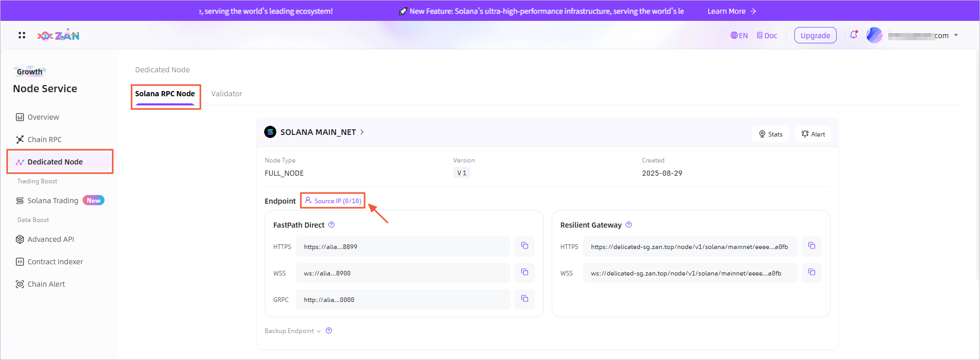The height and width of the screenshot is (360, 980).
Task: Select Dedicated Node in the sidebar
Action: [60, 162]
